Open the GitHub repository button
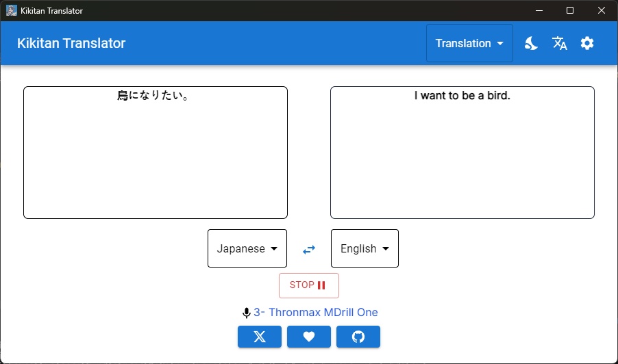Screen dimensions: 618x364 [358, 337]
